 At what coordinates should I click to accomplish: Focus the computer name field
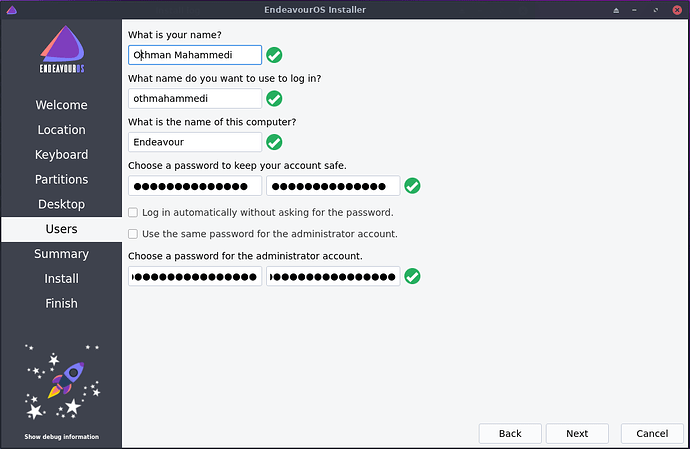(x=195, y=142)
